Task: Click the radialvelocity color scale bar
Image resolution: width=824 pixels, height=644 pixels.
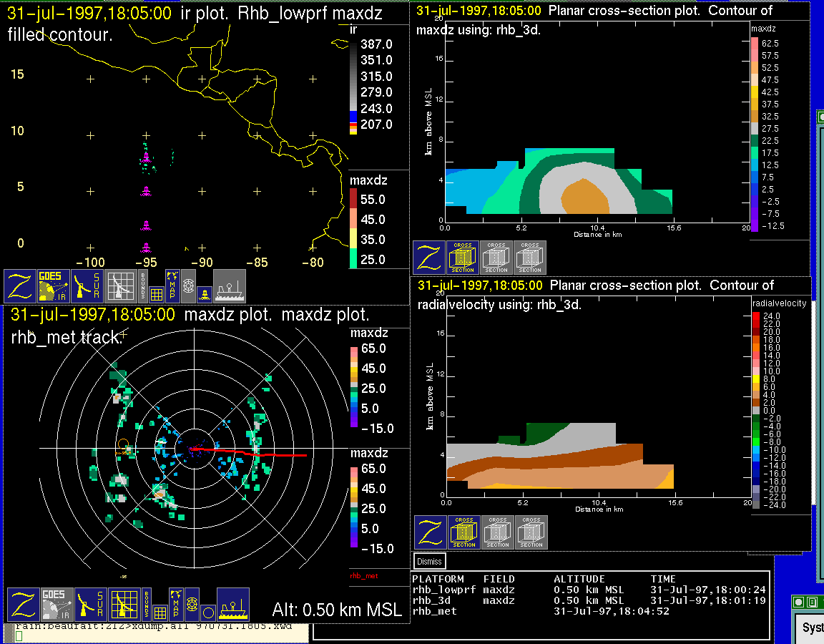Action: 756,410
